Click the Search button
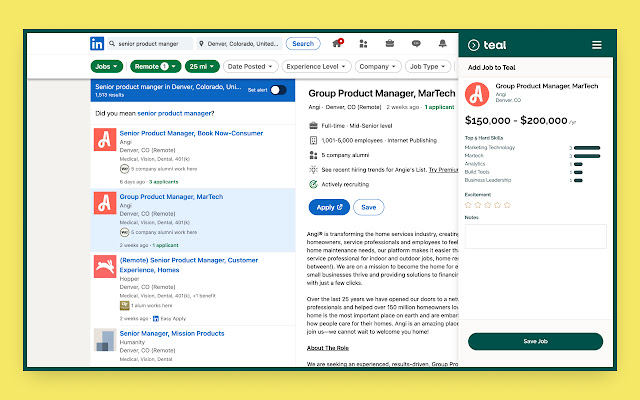Screen dimensions: 640x400 click(x=303, y=44)
